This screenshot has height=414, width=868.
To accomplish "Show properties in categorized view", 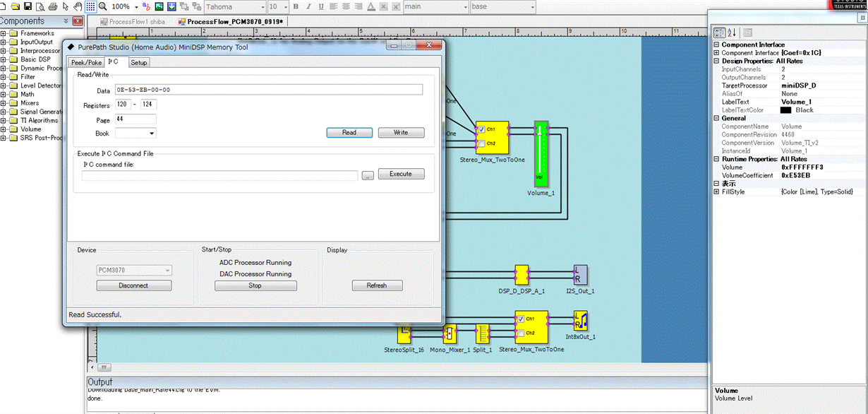I will (719, 32).
